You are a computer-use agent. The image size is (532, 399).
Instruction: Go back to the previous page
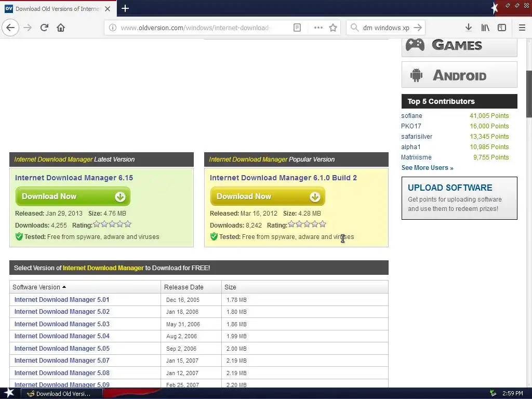pos(10,28)
